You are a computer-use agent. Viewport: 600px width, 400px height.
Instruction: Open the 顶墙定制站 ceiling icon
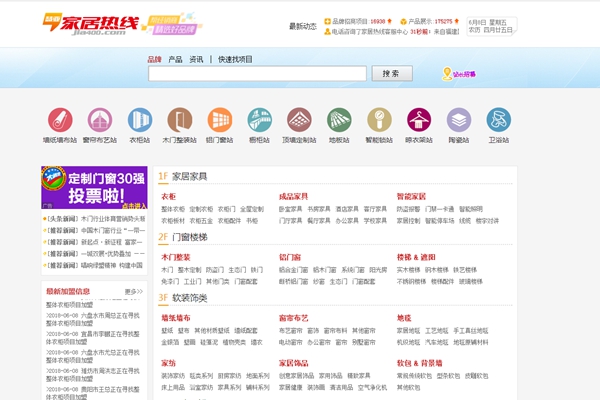(299, 120)
